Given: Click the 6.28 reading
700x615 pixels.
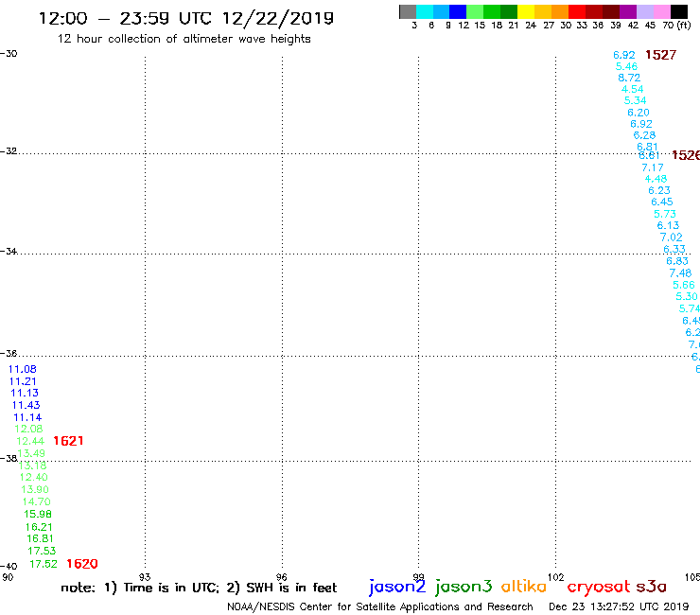Looking at the screenshot, I should tap(644, 135).
